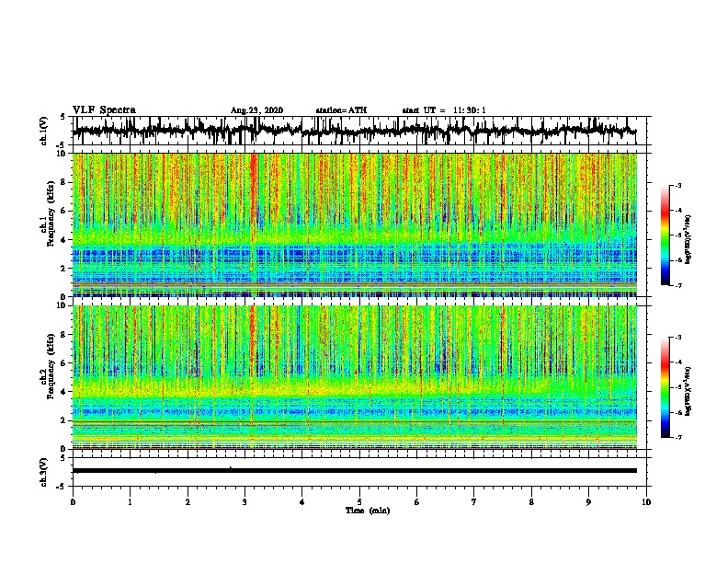Click the time axis tick label "9"
Image resolution: width=728 pixels, height=563 pixels.
click(588, 502)
